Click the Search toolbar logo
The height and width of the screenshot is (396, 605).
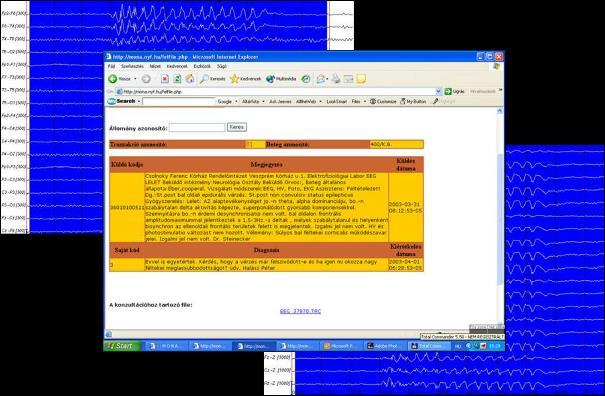click(x=121, y=101)
